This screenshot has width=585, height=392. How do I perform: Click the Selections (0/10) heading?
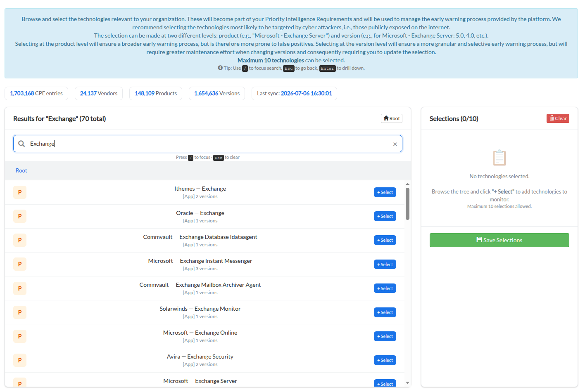[454, 119]
